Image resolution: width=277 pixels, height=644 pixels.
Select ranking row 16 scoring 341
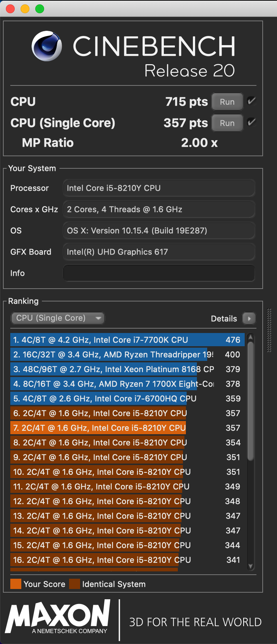127,560
